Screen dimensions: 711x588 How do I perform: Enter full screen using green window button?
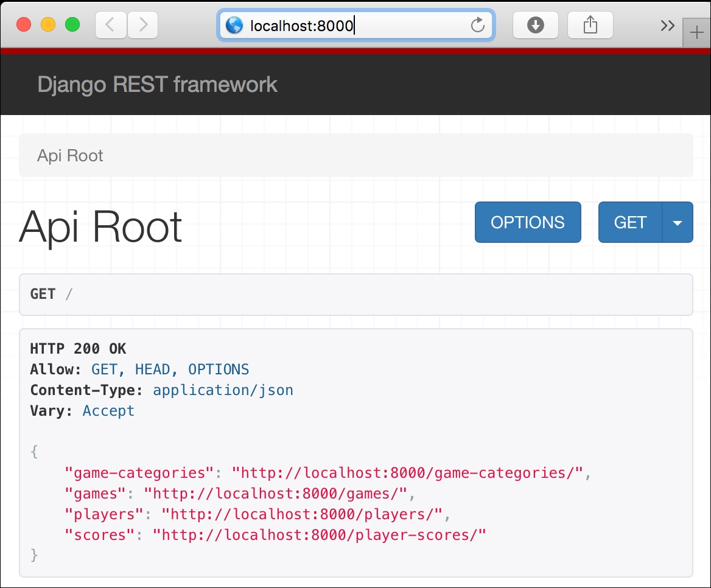(72, 25)
